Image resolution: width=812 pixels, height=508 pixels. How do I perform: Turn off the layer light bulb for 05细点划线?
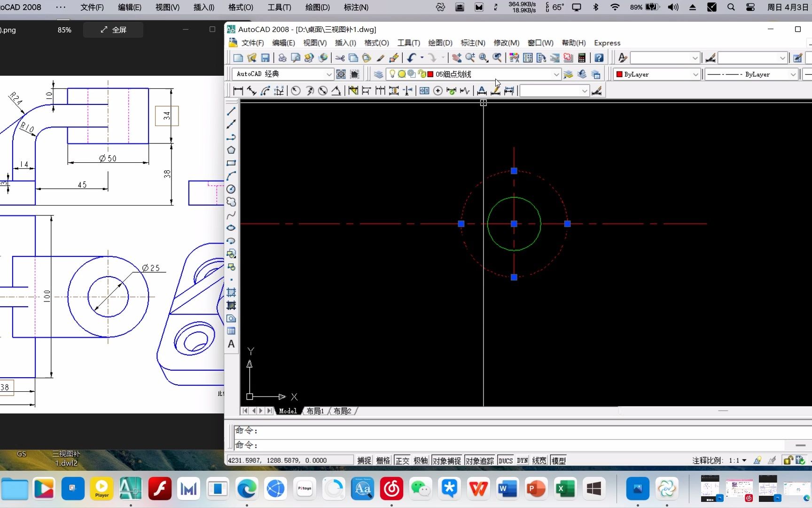pyautogui.click(x=393, y=74)
